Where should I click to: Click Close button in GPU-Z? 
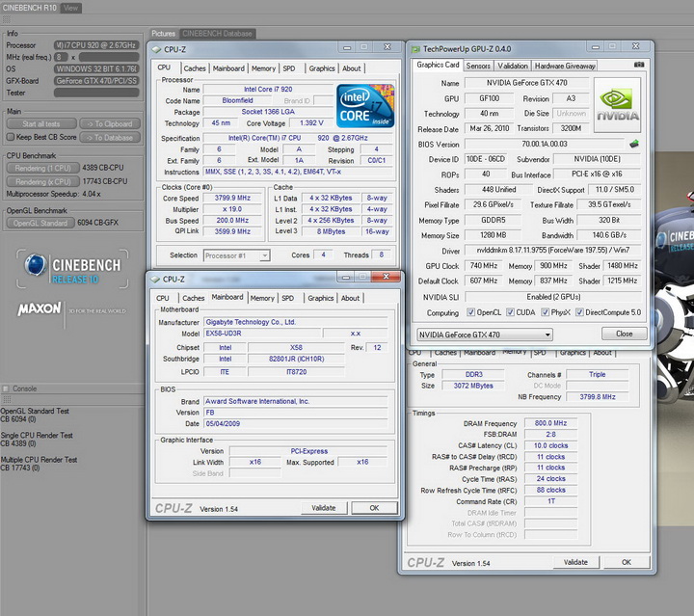[x=624, y=334]
